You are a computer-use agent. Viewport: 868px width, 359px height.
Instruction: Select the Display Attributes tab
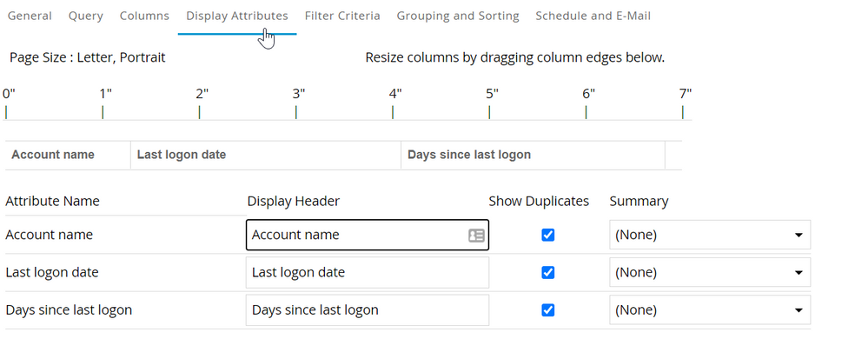coord(236,16)
